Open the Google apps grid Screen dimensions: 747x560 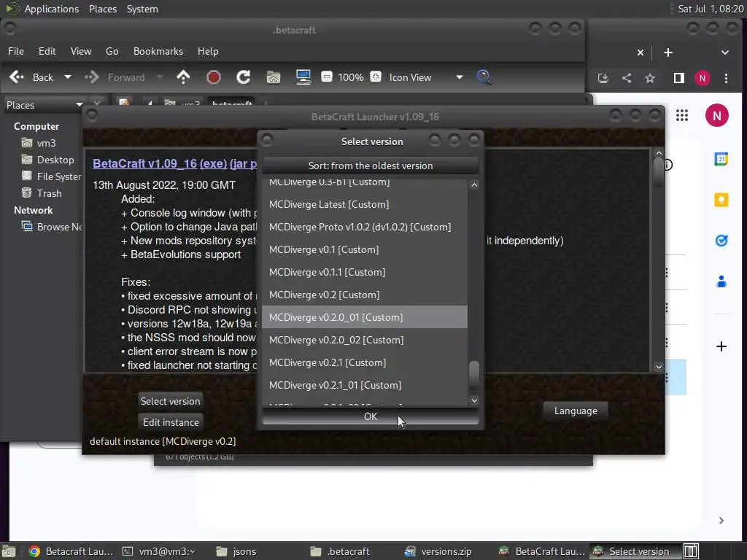pos(682,115)
